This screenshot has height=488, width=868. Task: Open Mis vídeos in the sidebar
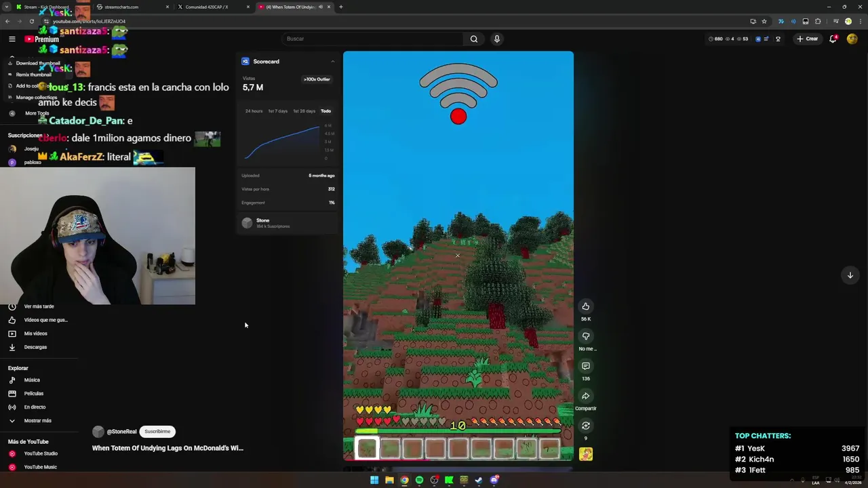[x=35, y=333]
